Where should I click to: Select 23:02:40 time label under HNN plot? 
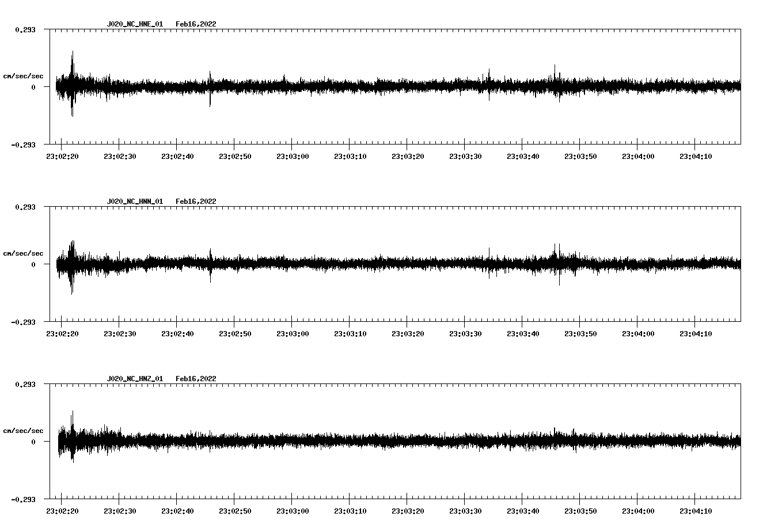pyautogui.click(x=177, y=334)
